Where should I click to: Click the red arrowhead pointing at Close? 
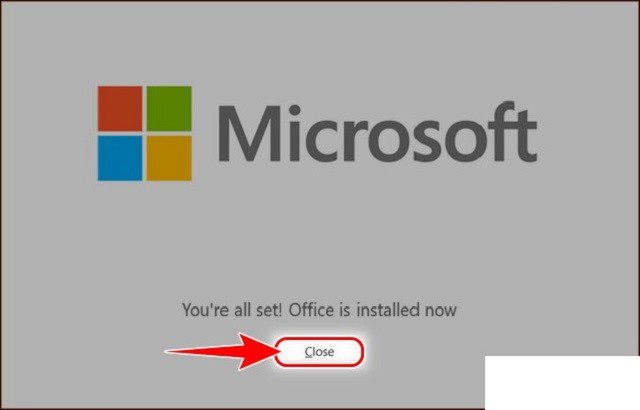click(x=257, y=351)
